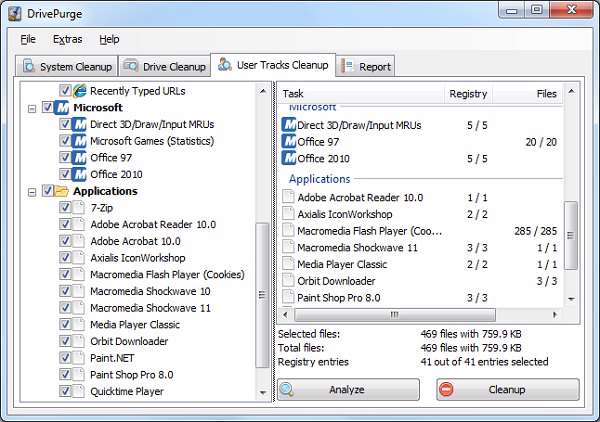The image size is (600, 422).
Task: Click the Quicktime Player document icon
Action: [78, 391]
